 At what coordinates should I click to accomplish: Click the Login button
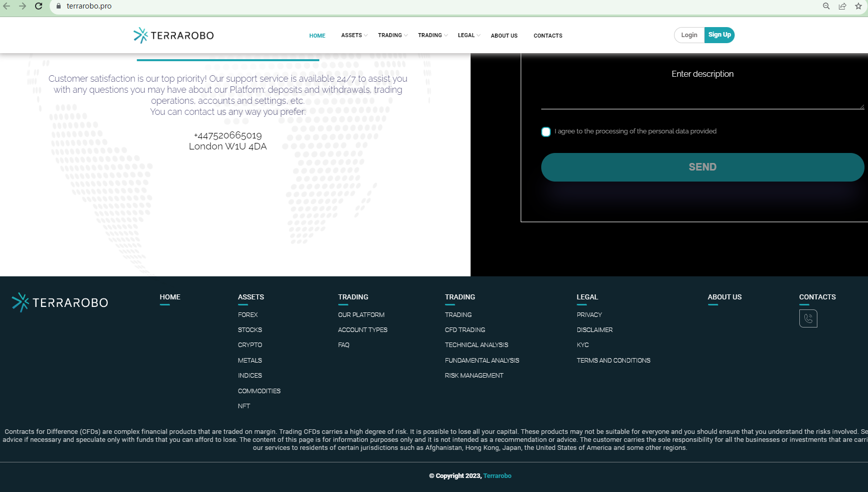click(689, 35)
